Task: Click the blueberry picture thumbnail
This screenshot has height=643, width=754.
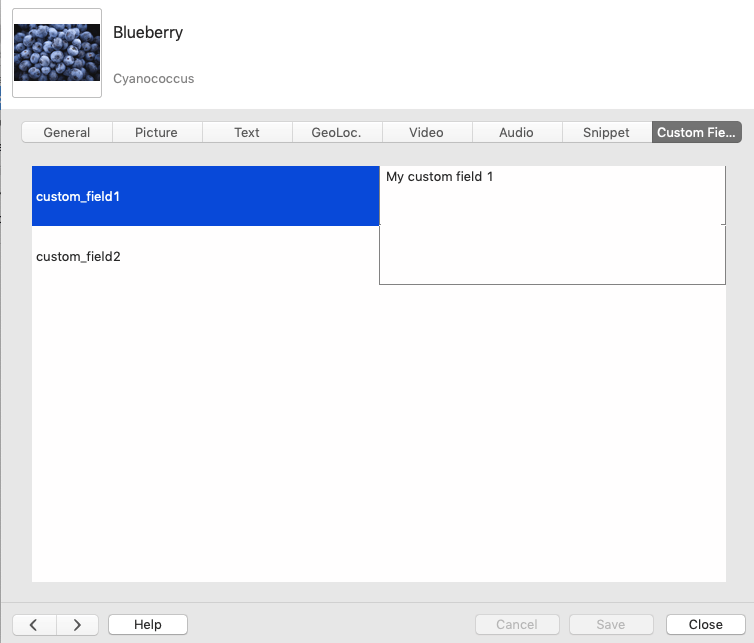Action: point(57,53)
